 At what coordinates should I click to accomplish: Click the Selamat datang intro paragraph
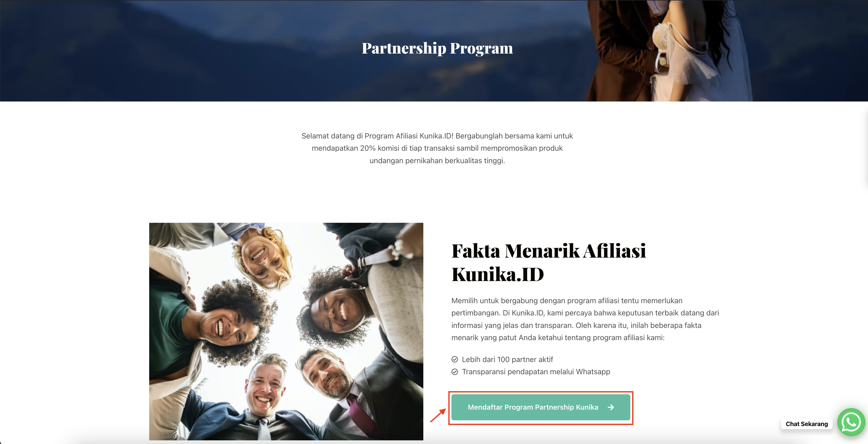pos(437,148)
